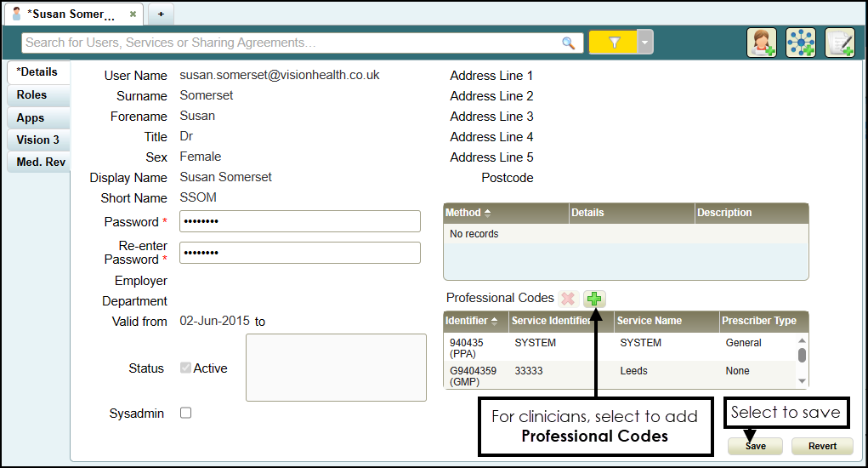
Task: Enable the Sysadmin checkbox
Action: 185,413
